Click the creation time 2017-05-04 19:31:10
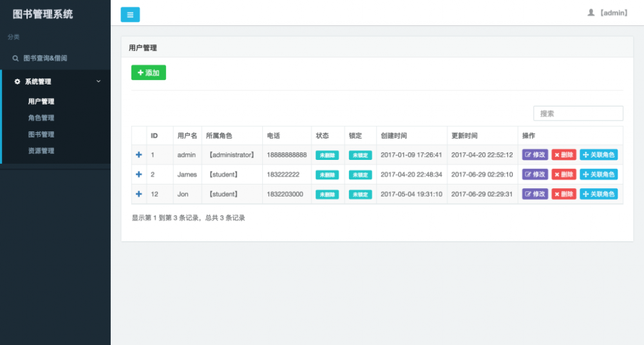The height and width of the screenshot is (345, 644). 411,194
